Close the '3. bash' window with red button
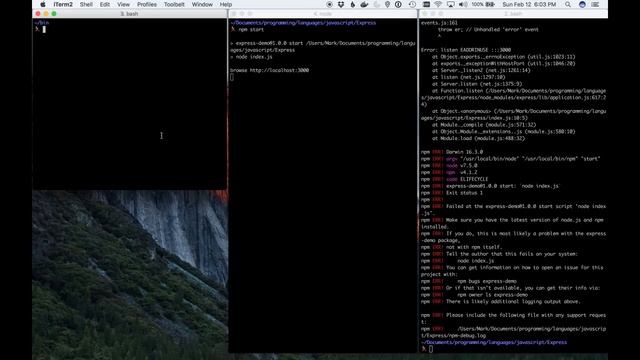Viewport: 640px width, 360px height. pos(38,14)
